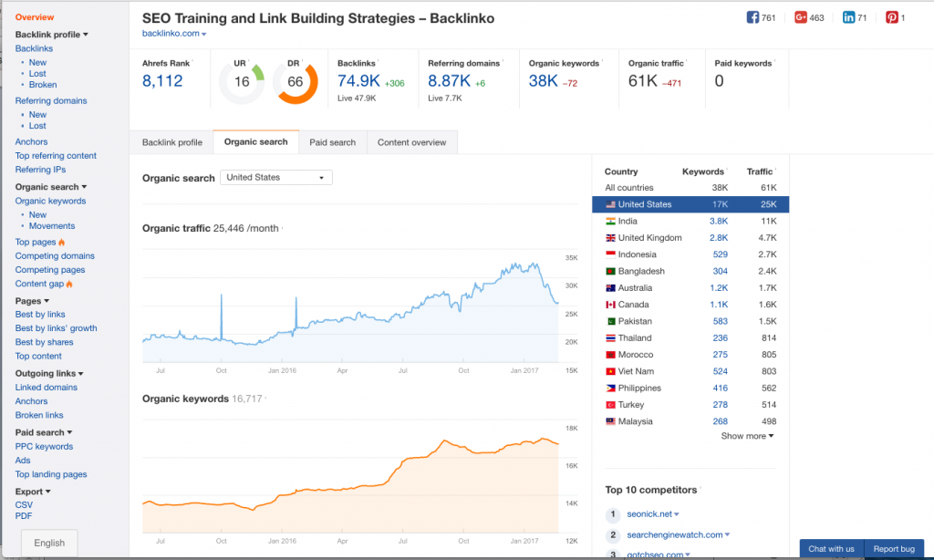934x560 pixels.
Task: Open the United States country dropdown
Action: coord(275,178)
